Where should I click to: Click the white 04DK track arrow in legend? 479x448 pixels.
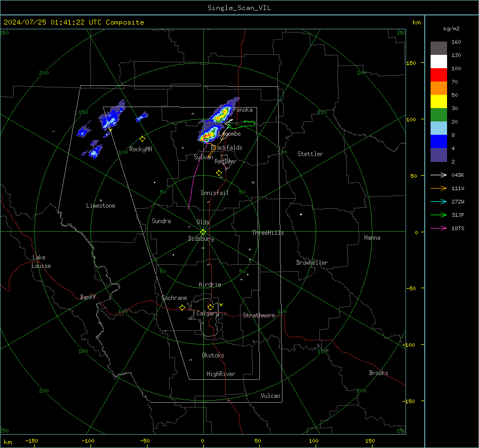439,175
